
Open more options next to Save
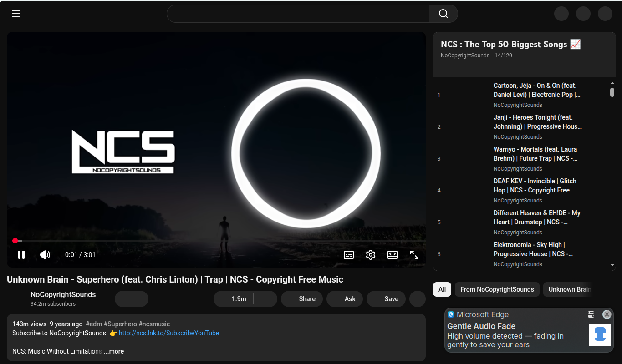[x=417, y=299]
